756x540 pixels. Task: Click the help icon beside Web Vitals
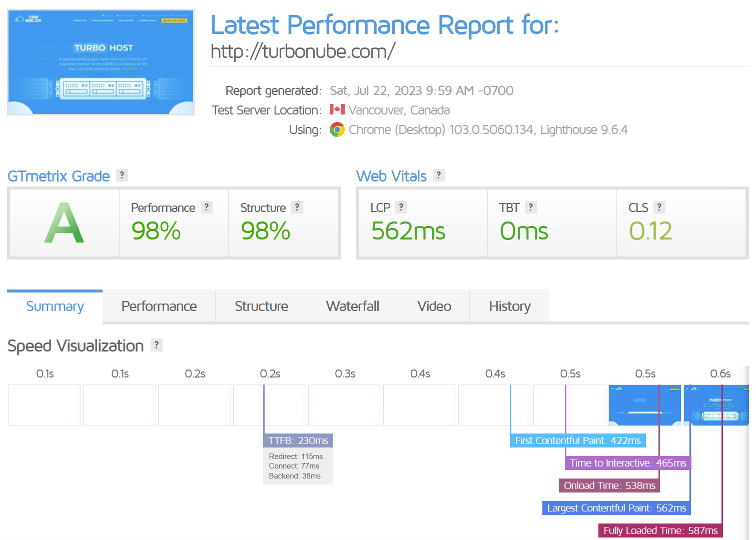[x=438, y=175]
